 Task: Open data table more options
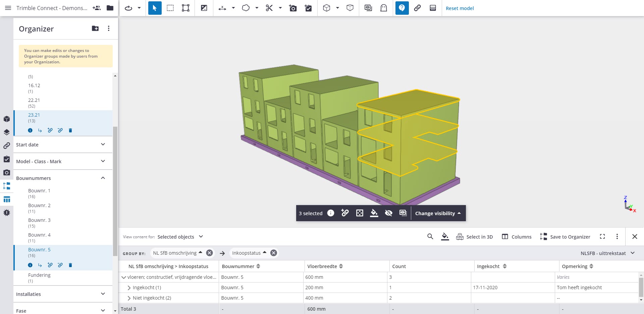pos(617,237)
